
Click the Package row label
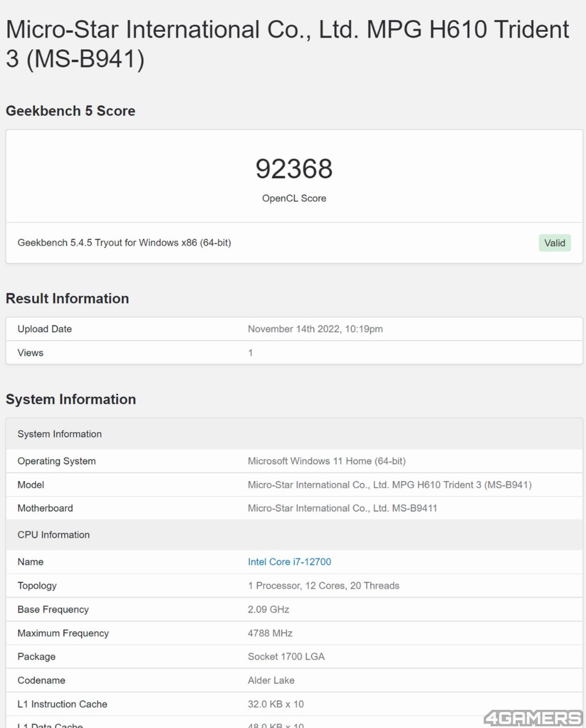[36, 657]
